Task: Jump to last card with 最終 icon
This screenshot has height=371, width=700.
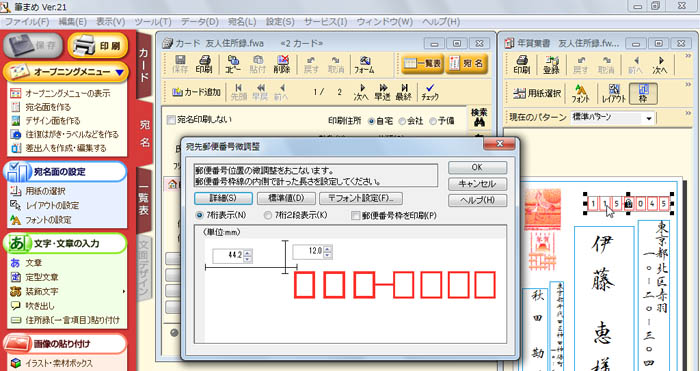Action: click(x=404, y=92)
